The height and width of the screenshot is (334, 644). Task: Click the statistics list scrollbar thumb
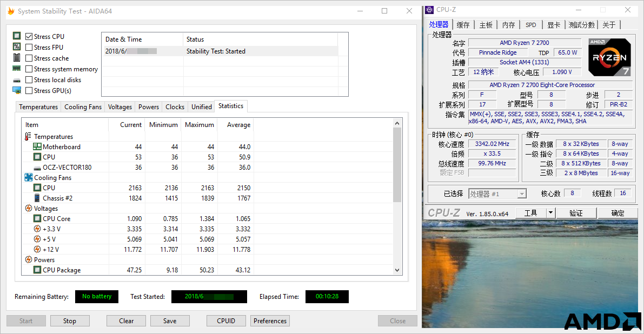397,165
